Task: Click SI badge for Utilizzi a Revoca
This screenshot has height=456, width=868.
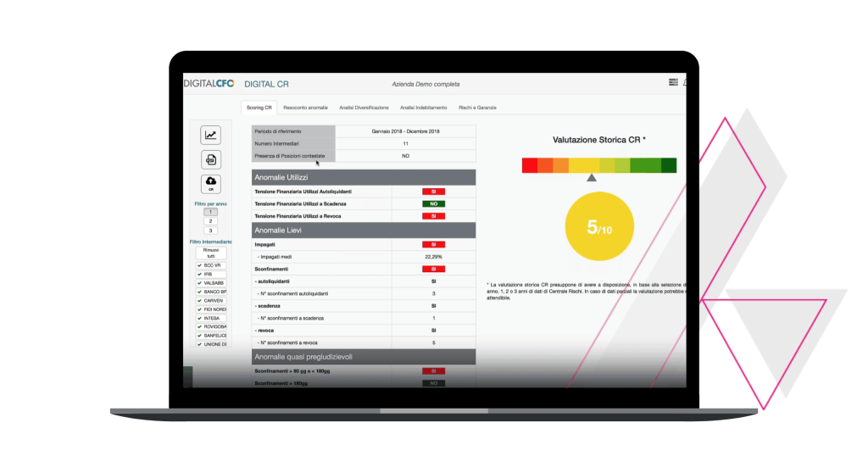Action: tap(433, 216)
